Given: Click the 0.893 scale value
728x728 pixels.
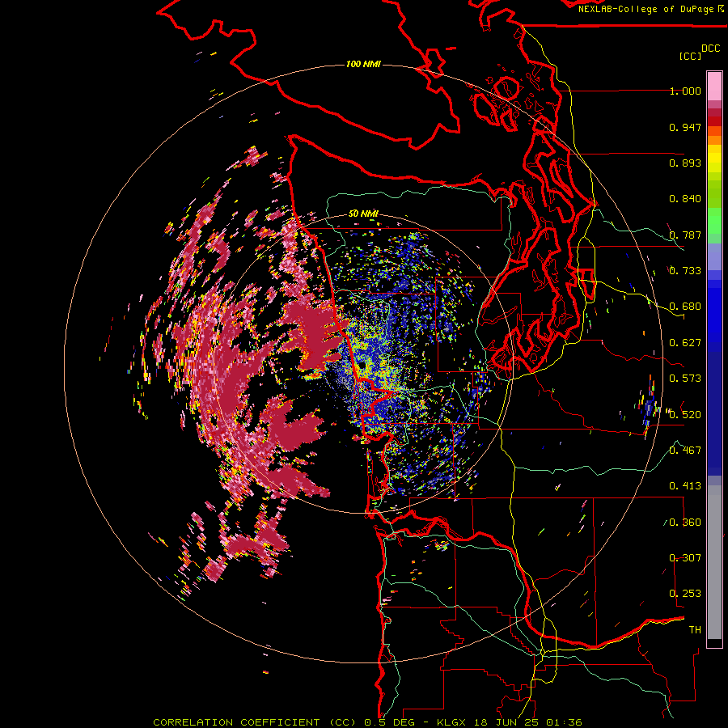Looking at the screenshot, I should click(685, 163).
